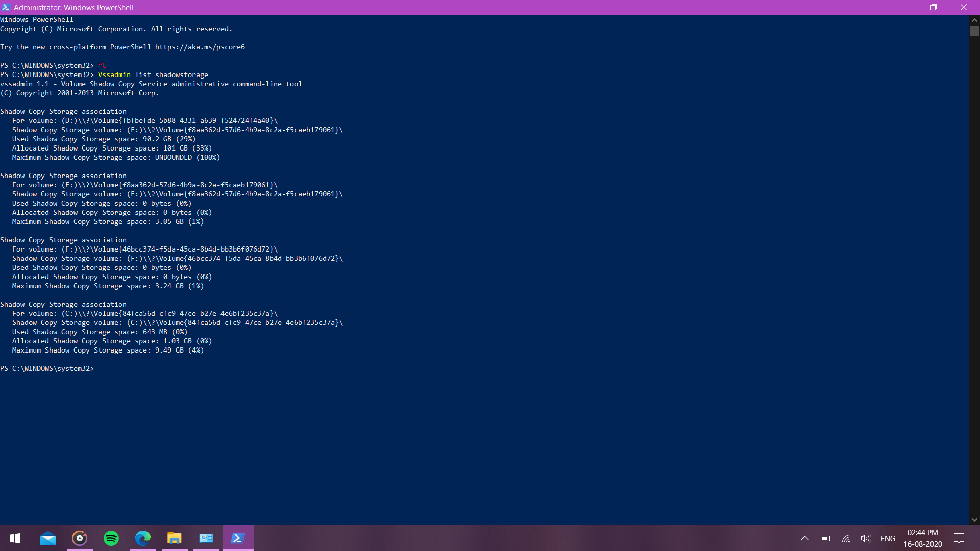The height and width of the screenshot is (551, 980).
Task: Open the Action Center notifications
Action: (x=959, y=538)
